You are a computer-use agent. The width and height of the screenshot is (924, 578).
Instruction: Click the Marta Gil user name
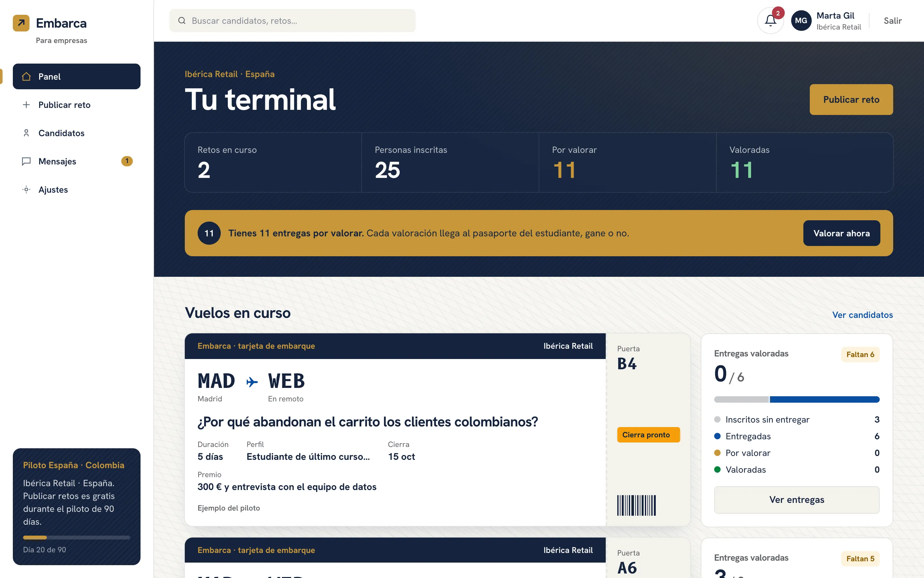[x=835, y=16]
